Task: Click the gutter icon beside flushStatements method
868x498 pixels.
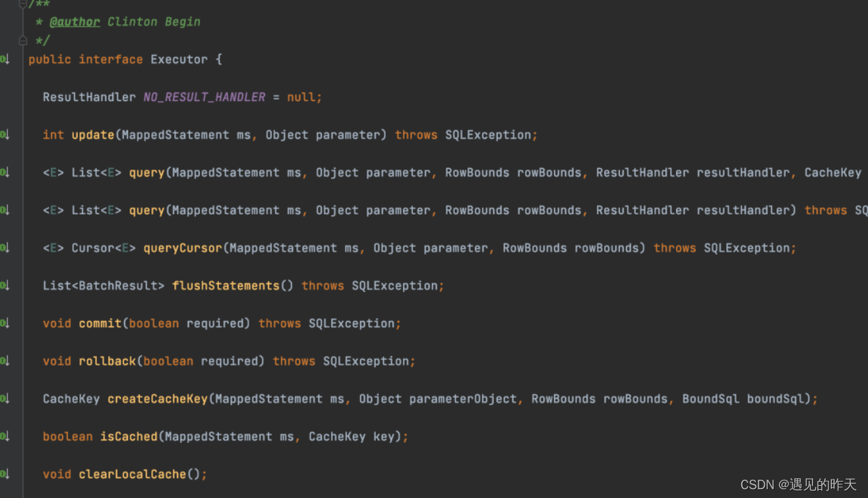Action: (5, 286)
